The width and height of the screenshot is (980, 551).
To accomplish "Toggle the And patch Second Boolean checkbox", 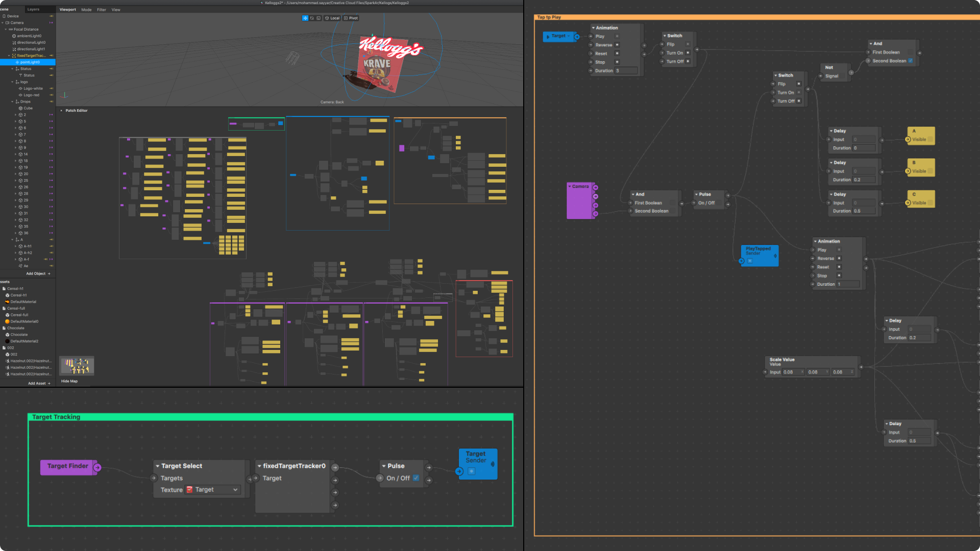I will click(x=911, y=61).
